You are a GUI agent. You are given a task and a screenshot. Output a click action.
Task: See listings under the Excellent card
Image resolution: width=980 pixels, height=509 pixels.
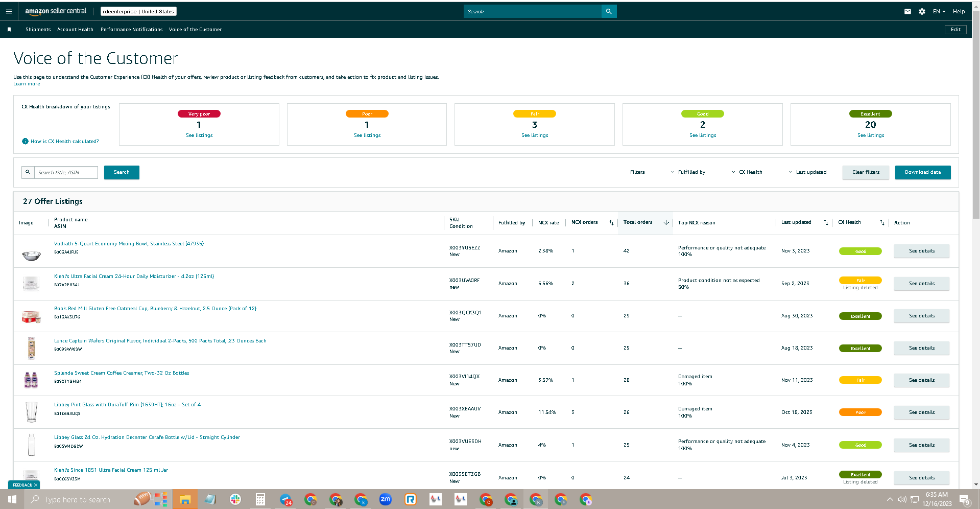tap(871, 135)
